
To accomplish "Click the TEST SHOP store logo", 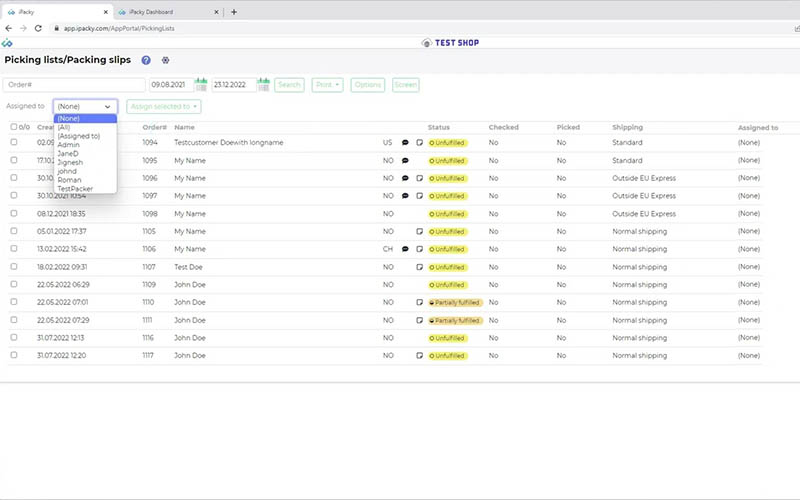I will (450, 43).
